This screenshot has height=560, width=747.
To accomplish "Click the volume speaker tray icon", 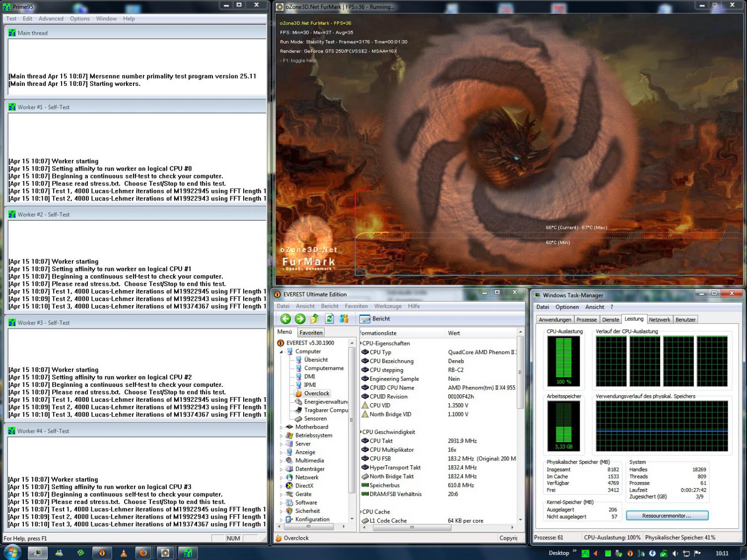I will 675,554.
